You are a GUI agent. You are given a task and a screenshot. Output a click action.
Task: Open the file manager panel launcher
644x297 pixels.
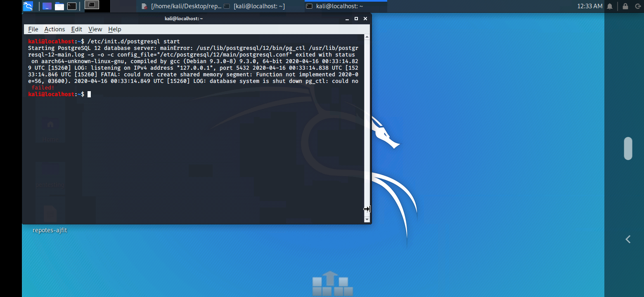(x=59, y=6)
